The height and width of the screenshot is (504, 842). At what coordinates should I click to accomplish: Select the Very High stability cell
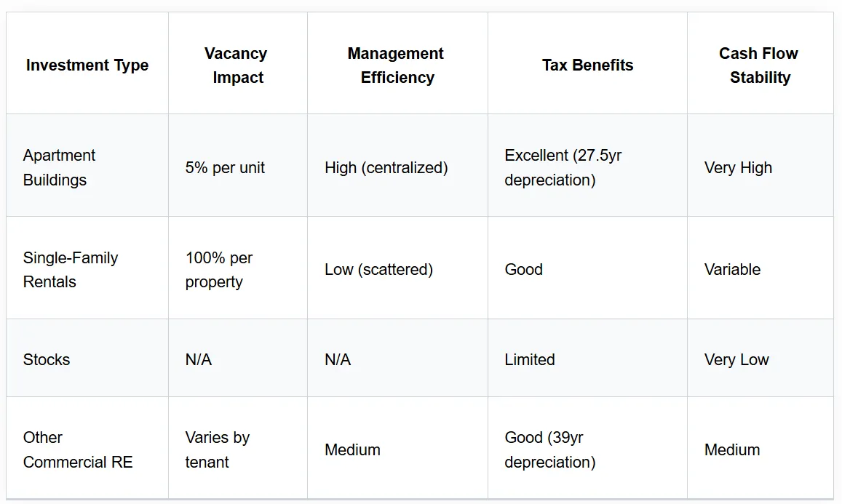pyautogui.click(x=739, y=167)
